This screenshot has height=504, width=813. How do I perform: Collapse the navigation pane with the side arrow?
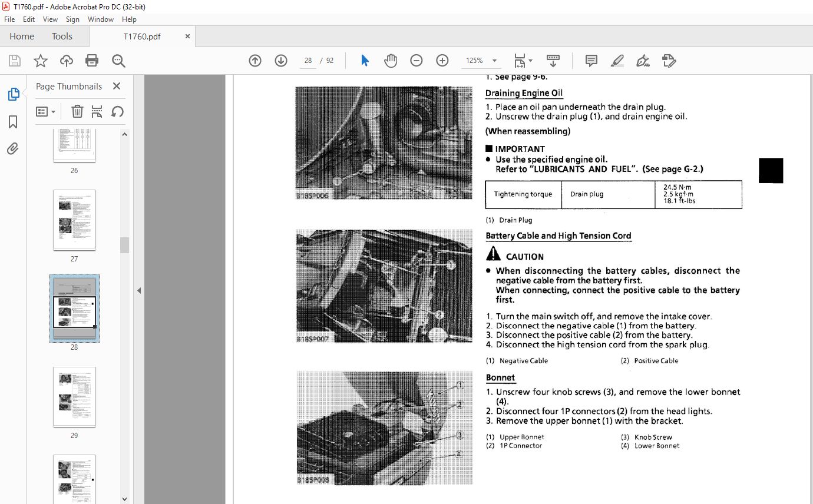139,290
